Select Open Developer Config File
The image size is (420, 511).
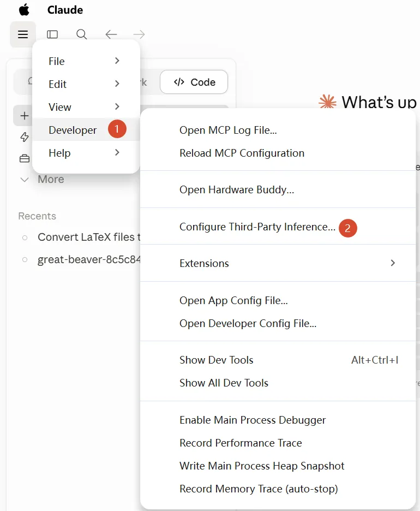click(x=278, y=323)
